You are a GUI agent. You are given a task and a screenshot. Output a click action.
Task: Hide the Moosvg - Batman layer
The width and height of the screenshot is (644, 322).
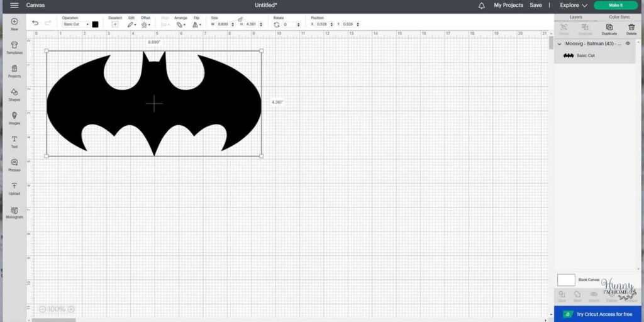pos(628,43)
